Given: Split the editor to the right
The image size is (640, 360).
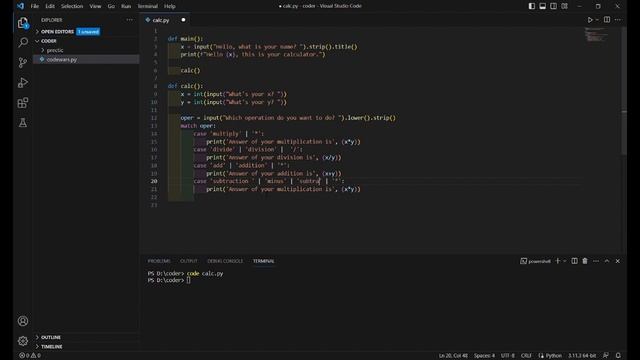Looking at the screenshot, I should coord(607,20).
